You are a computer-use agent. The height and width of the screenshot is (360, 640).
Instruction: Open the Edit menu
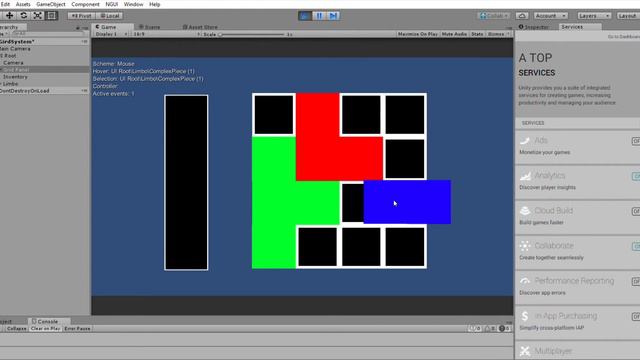pyautogui.click(x=5, y=4)
